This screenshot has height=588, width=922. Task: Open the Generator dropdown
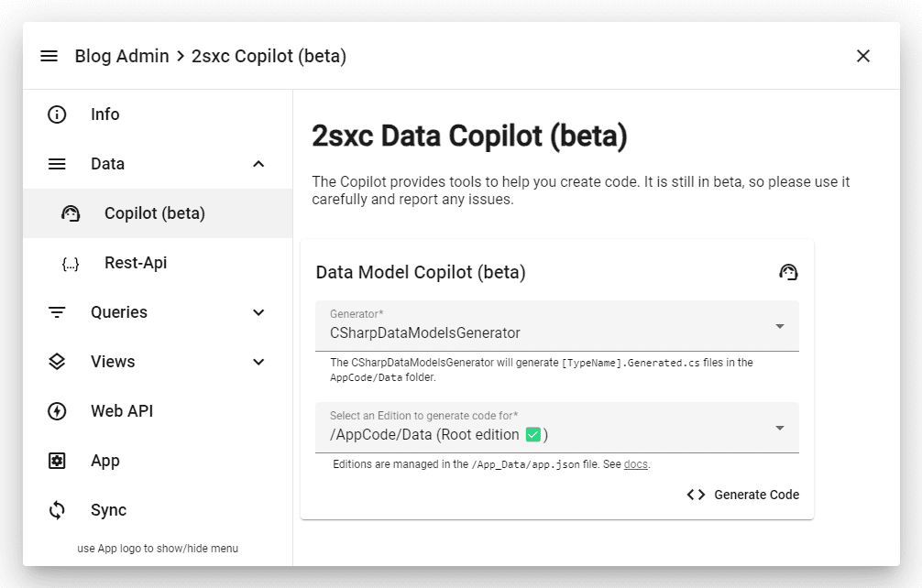click(556, 326)
